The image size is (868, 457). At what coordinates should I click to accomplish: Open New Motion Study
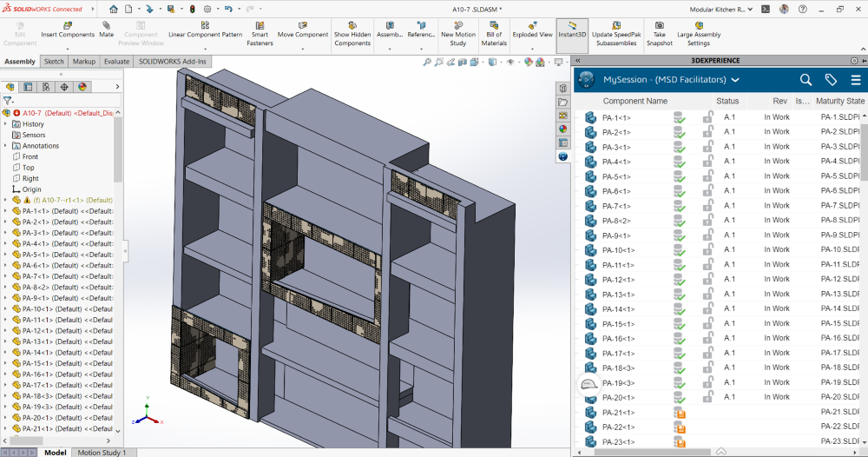[x=457, y=34]
